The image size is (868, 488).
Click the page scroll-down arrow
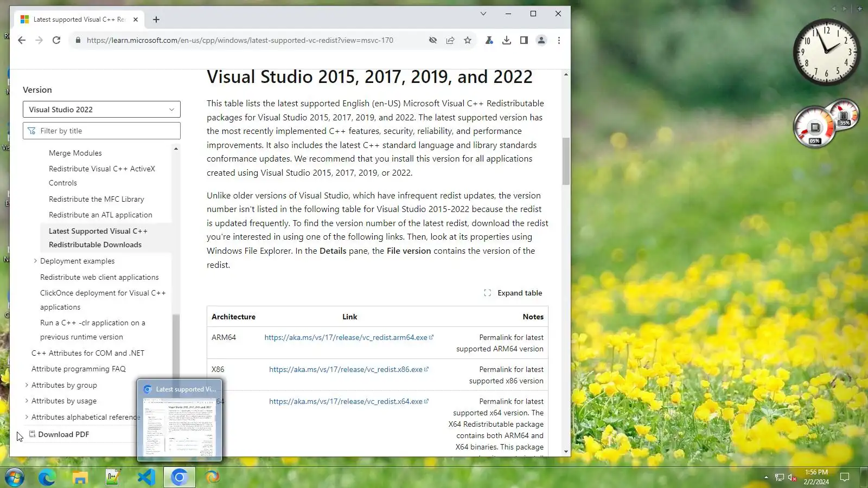click(566, 451)
